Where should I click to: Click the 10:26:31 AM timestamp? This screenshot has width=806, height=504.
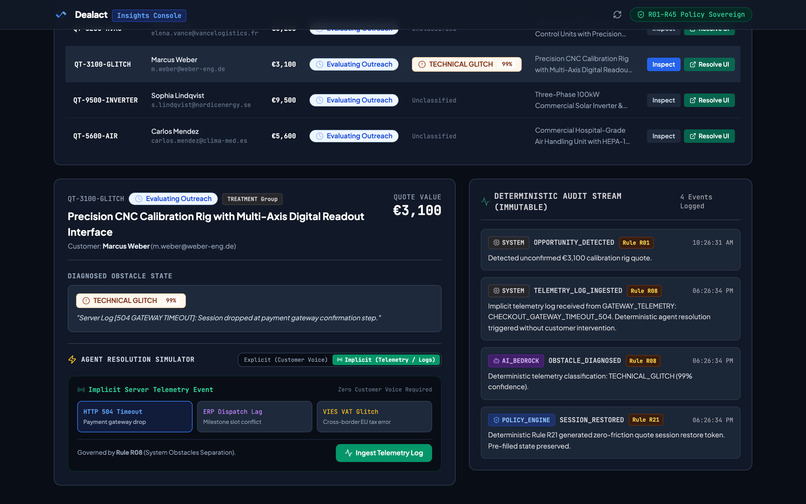[x=712, y=243]
